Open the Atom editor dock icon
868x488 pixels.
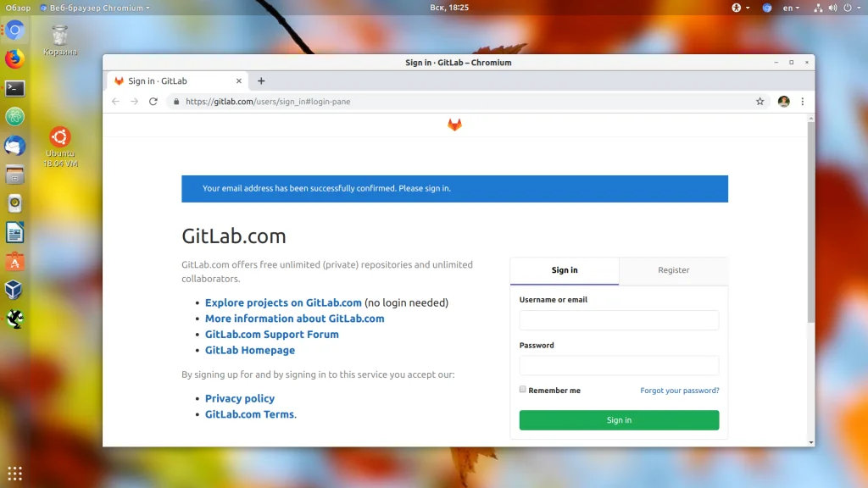tap(15, 117)
